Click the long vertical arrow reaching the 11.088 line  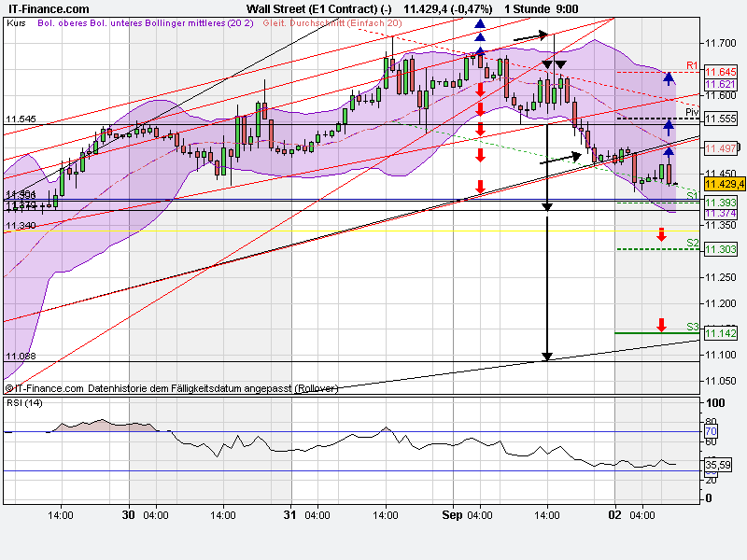[547, 355]
